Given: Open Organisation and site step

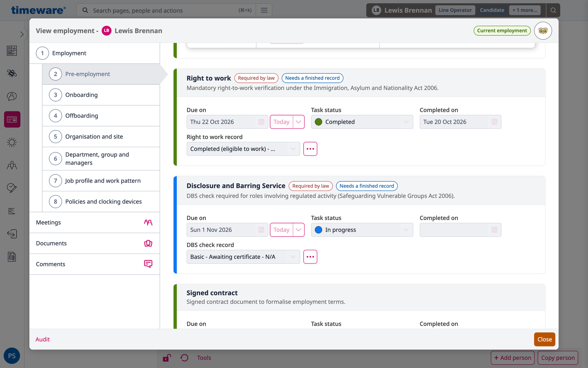Looking at the screenshot, I should coord(101,137).
